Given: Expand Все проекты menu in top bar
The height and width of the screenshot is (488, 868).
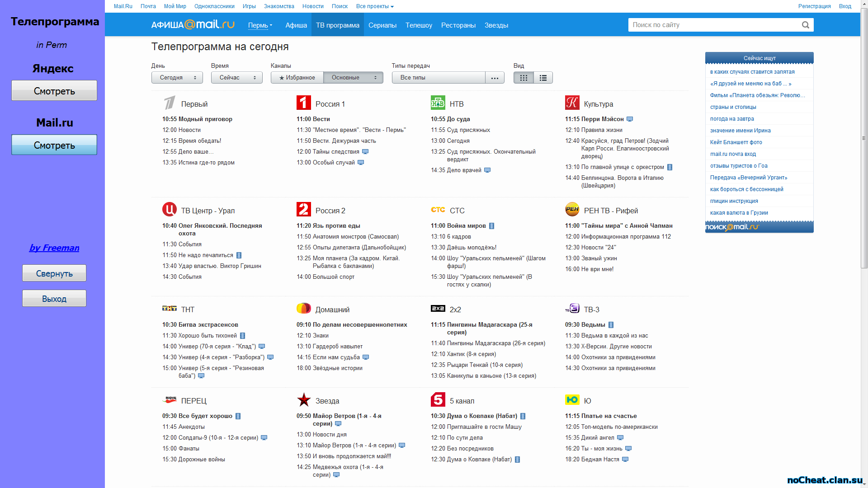Looking at the screenshot, I should (375, 6).
